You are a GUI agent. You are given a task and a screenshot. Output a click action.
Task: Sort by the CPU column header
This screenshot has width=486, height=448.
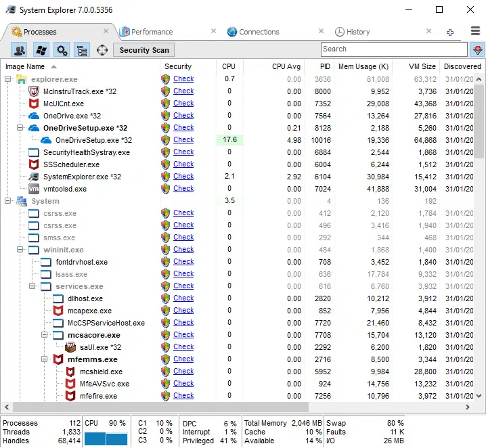[229, 66]
